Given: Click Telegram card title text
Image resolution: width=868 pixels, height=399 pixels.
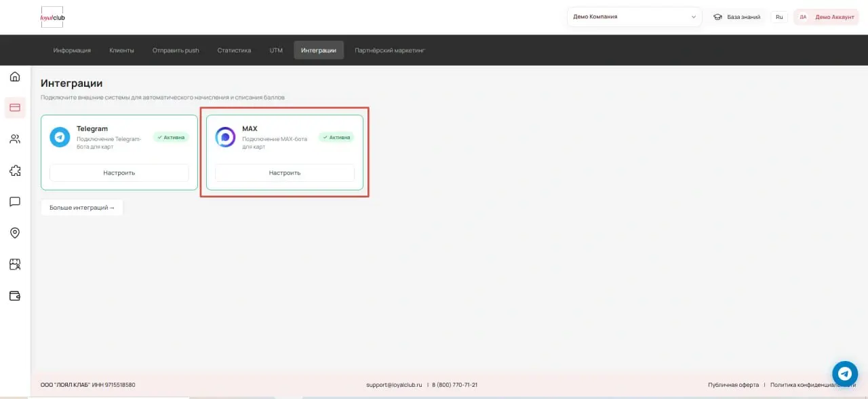Looking at the screenshot, I should [92, 129].
